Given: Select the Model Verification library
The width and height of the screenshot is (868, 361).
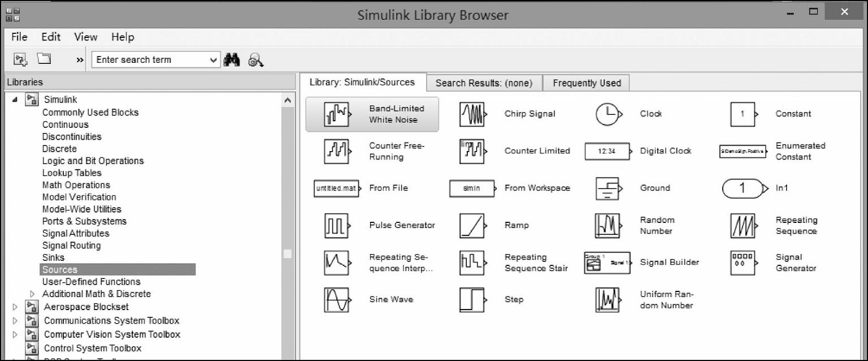Looking at the screenshot, I should (79, 197).
